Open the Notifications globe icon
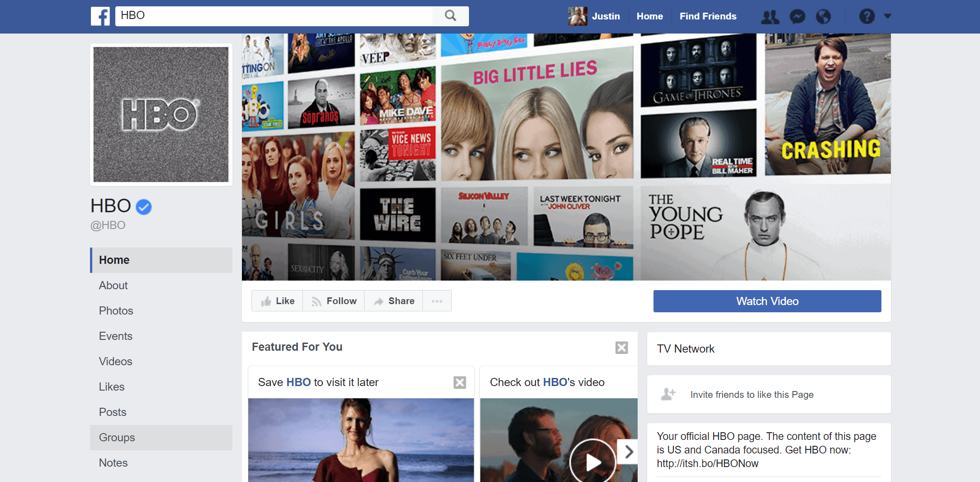980x482 pixels. coord(824,17)
